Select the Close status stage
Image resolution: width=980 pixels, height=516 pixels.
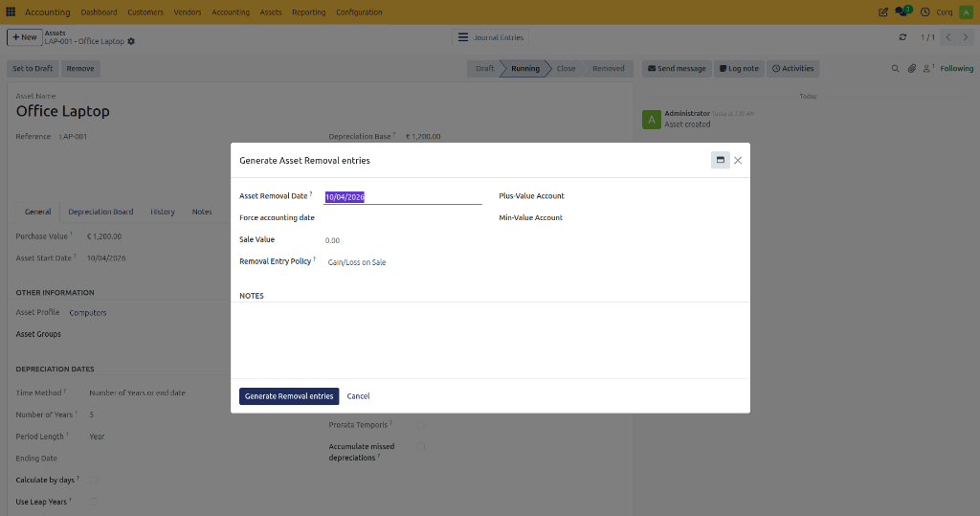[566, 69]
